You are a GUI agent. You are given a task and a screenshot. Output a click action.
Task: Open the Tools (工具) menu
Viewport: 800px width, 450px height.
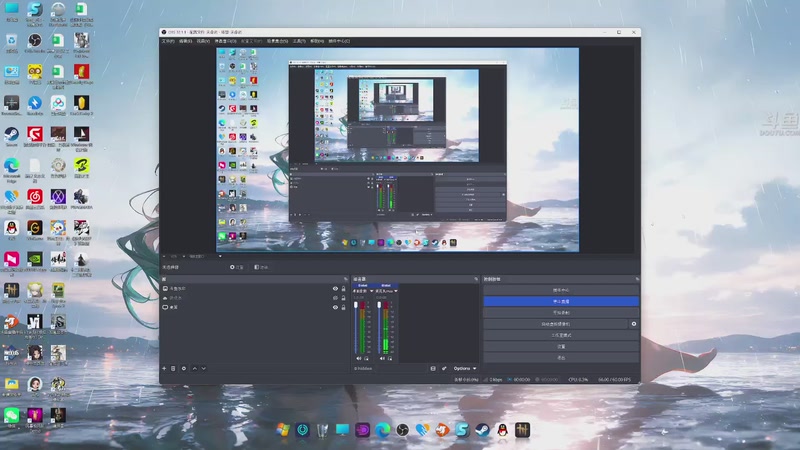300,41
